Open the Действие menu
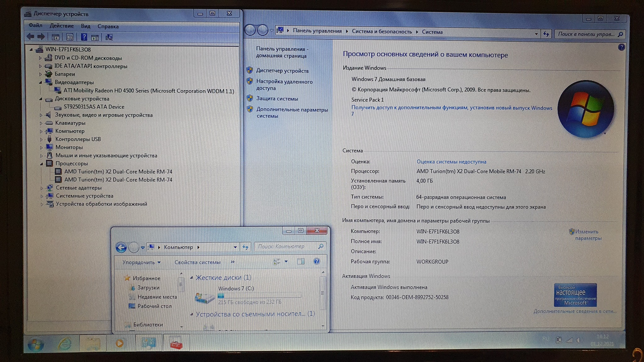 [62, 25]
